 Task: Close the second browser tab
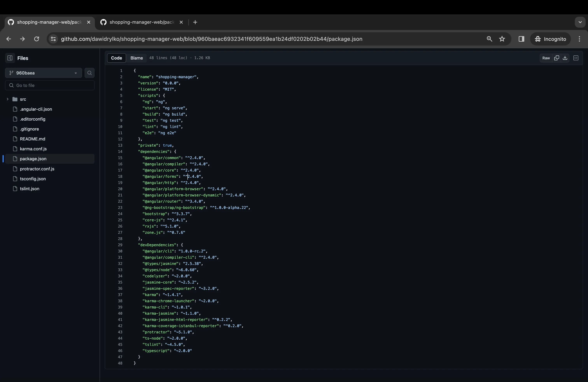click(x=181, y=22)
